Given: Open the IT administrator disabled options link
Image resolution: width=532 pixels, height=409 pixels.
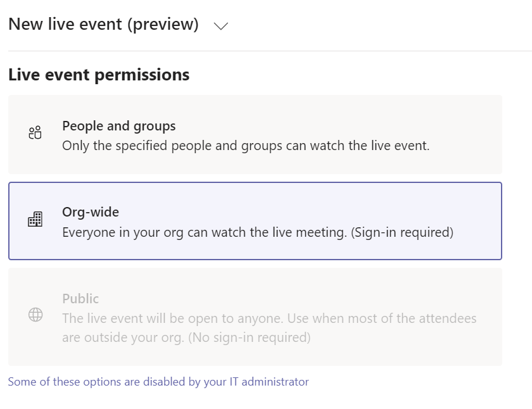Looking at the screenshot, I should 158,382.
